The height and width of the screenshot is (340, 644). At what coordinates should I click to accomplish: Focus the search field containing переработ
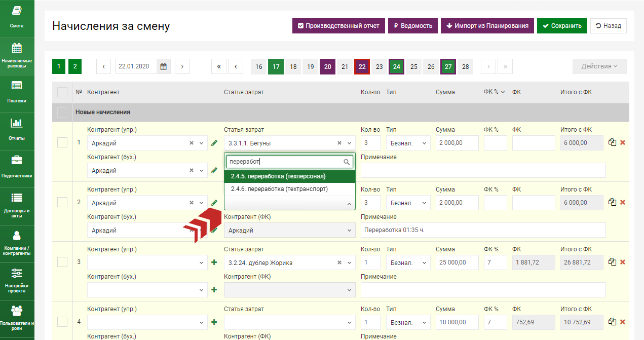click(x=290, y=162)
